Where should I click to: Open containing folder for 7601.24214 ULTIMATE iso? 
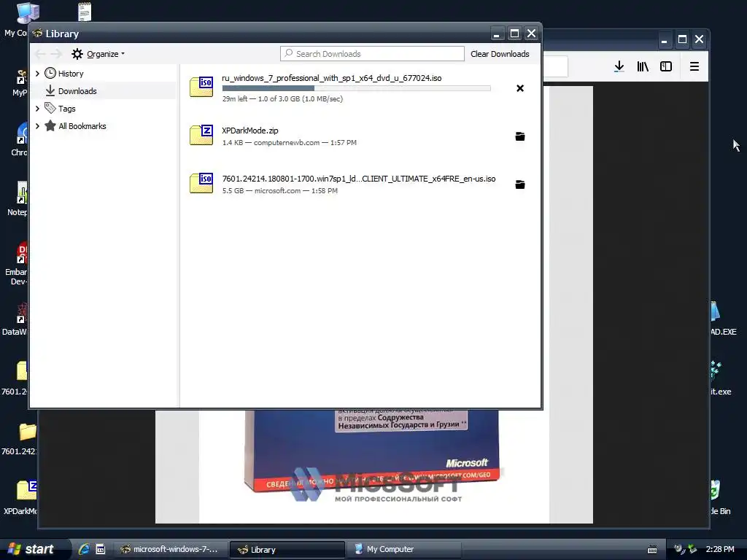coord(519,184)
